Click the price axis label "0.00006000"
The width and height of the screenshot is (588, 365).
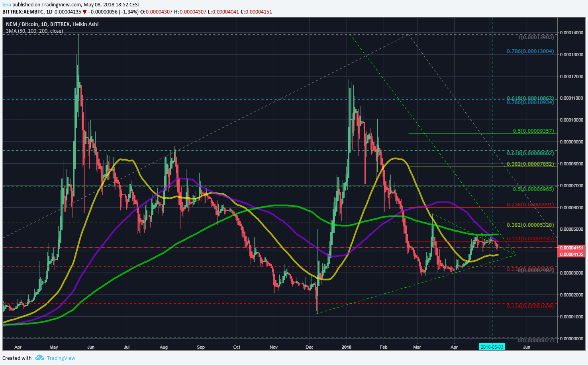click(x=571, y=208)
